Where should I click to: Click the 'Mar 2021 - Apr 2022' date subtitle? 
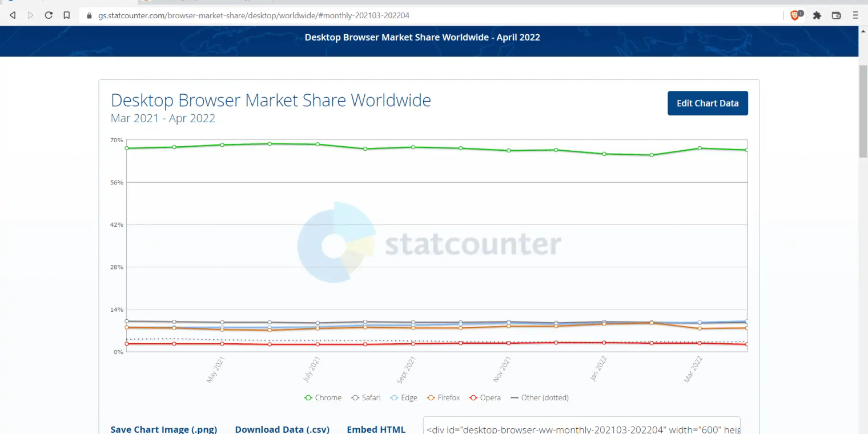163,119
